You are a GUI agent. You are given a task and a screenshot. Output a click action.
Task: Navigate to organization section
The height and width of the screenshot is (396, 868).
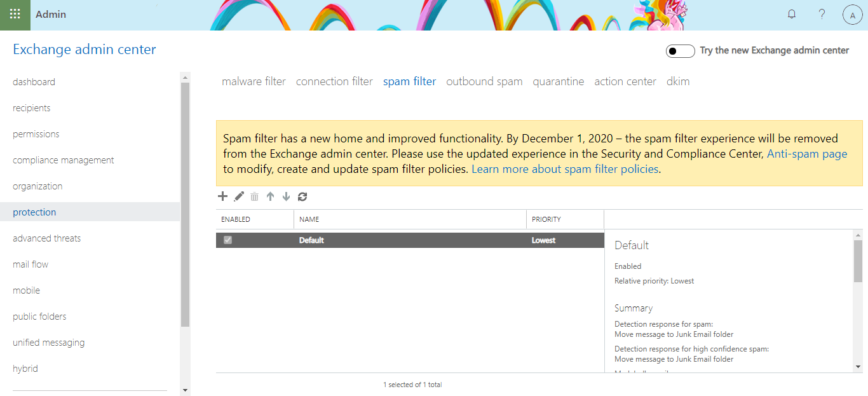pyautogui.click(x=37, y=186)
